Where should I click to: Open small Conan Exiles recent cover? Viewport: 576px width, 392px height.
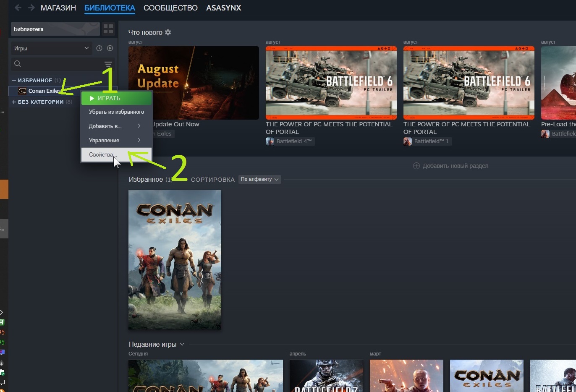487,376
